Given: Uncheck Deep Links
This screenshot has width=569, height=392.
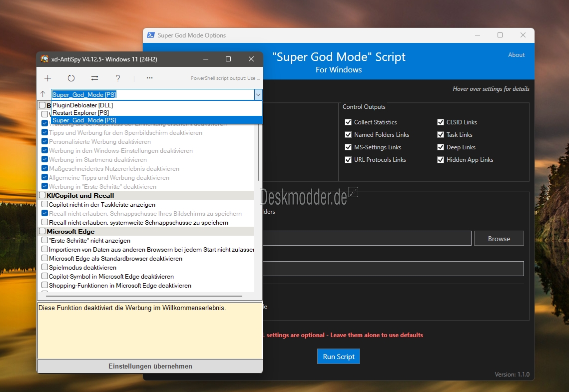Looking at the screenshot, I should (x=441, y=147).
